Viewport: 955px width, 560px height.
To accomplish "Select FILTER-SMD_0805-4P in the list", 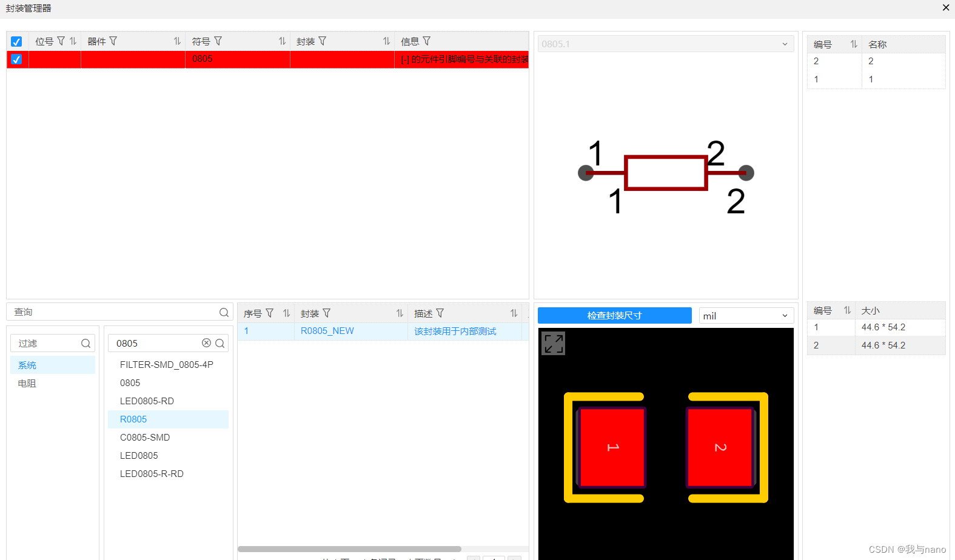I will 167,365.
